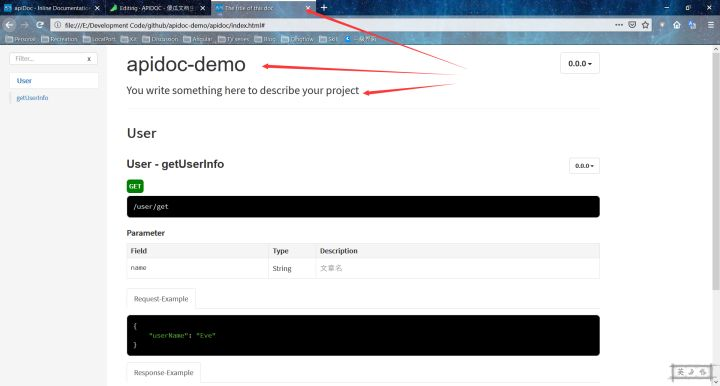Minimize the browser window
The image size is (720, 386).
point(666,7)
